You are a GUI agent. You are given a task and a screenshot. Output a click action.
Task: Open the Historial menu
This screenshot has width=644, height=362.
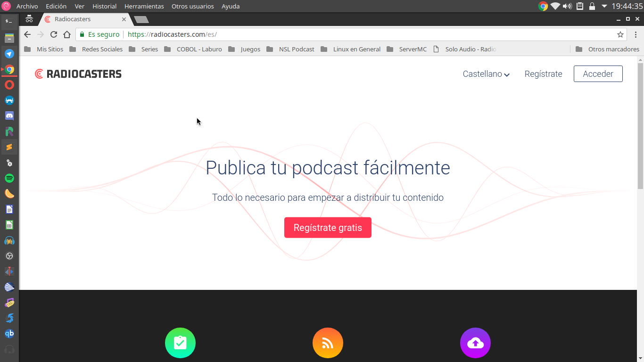point(104,6)
